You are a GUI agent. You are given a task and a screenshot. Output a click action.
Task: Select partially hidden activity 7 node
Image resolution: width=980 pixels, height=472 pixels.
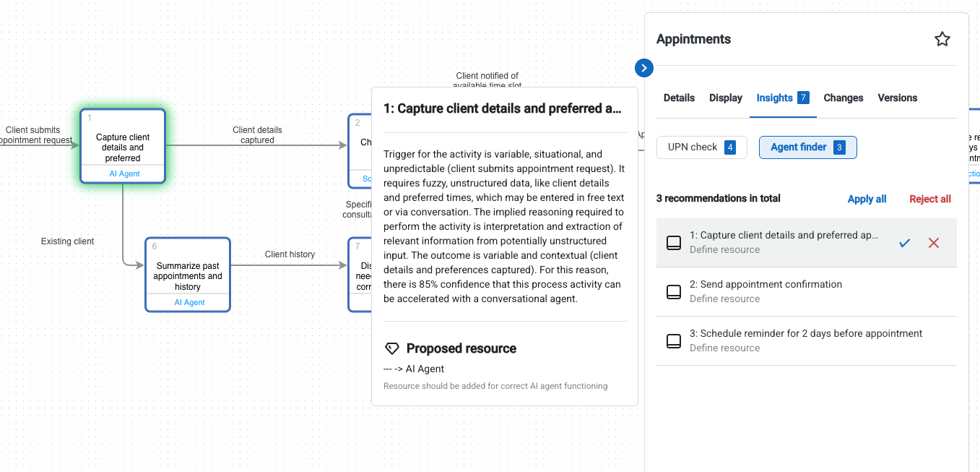[360, 275]
